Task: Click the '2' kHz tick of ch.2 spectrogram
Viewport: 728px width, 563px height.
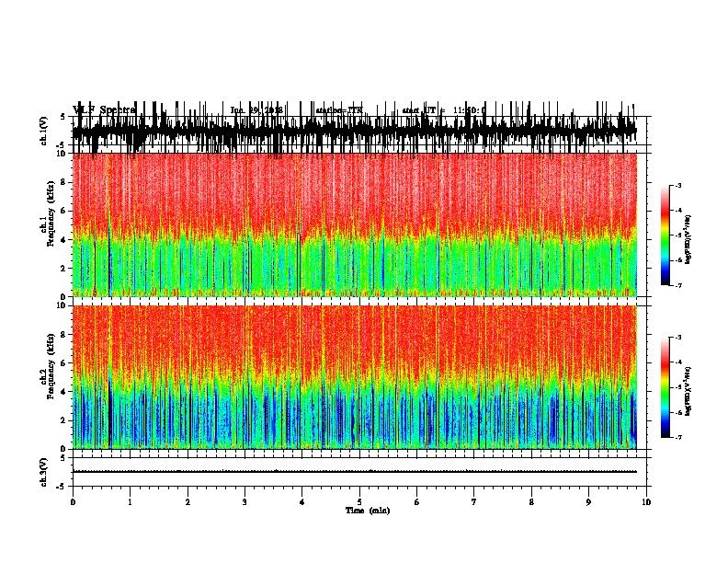Action: [63, 420]
